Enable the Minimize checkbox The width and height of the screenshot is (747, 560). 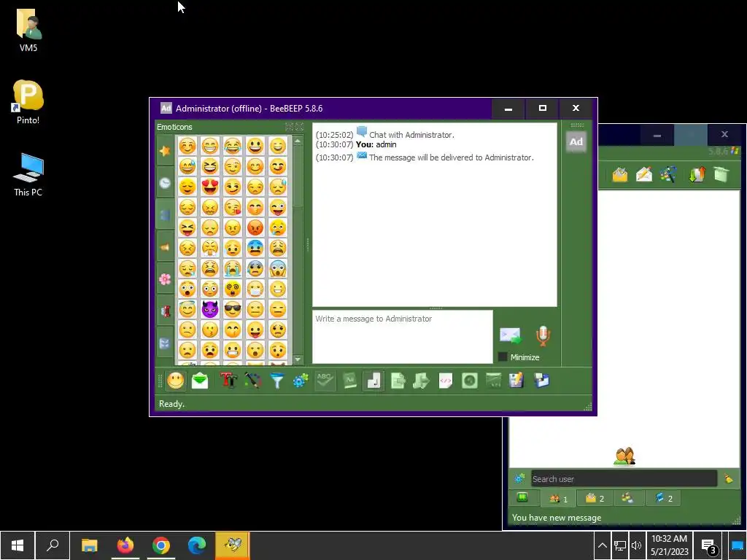[x=503, y=357]
